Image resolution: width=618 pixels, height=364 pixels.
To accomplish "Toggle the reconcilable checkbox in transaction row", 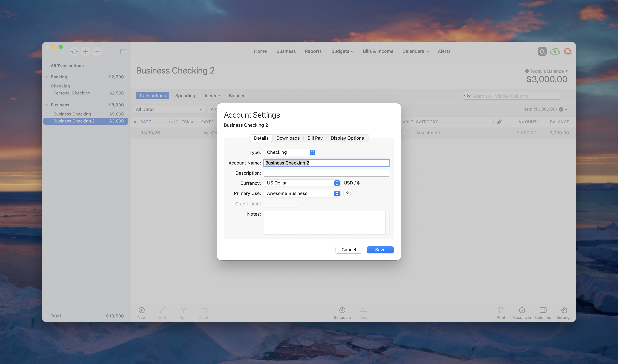I will pos(404,133).
